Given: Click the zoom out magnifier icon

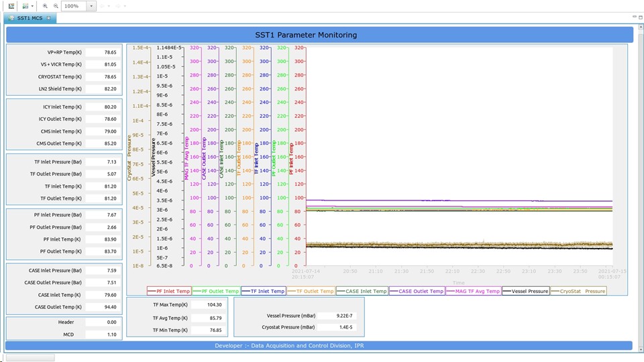Looking at the screenshot, I should 55,6.
